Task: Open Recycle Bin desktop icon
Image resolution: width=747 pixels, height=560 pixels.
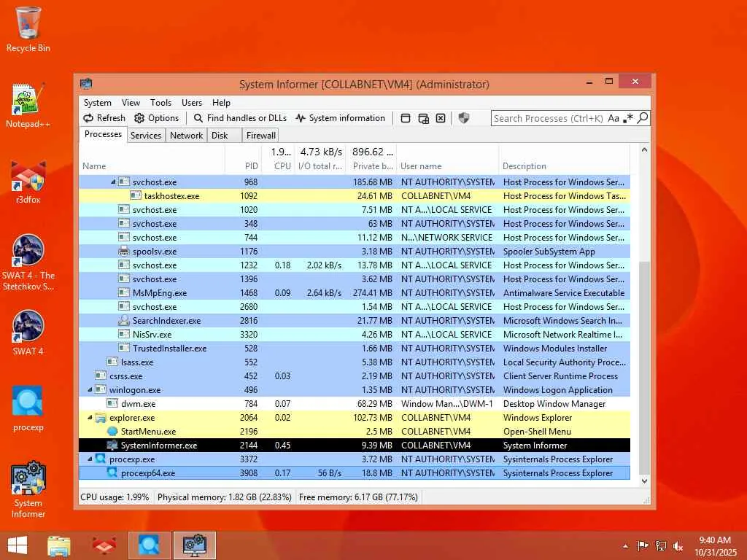Action: [28, 29]
